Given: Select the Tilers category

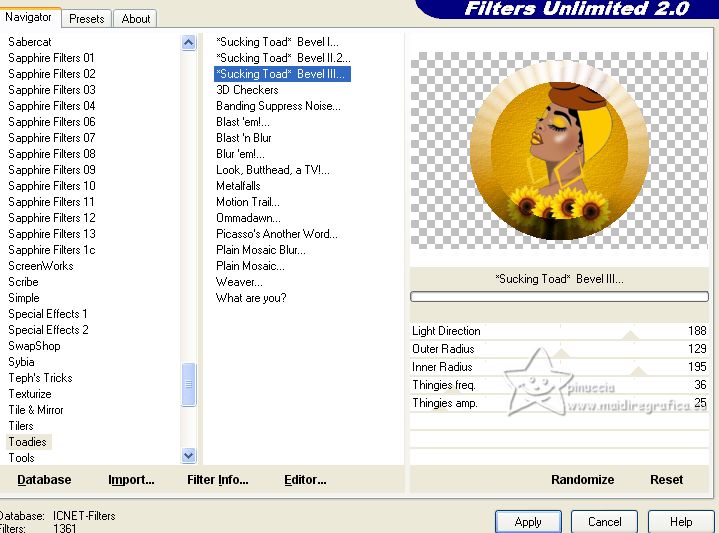Looking at the screenshot, I should coord(21,426).
